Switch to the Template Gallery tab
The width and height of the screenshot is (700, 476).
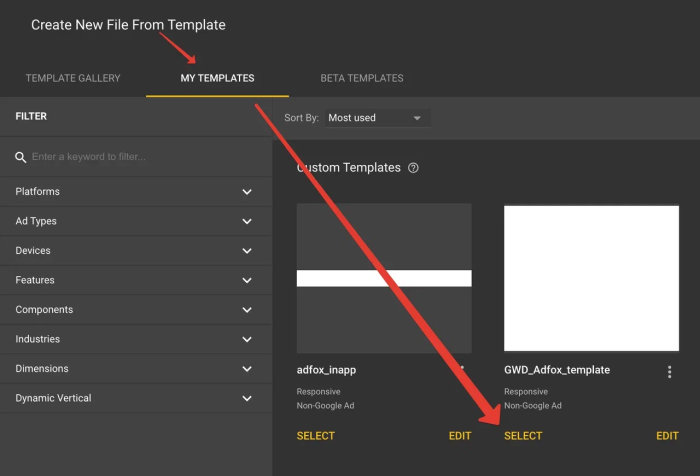(x=73, y=78)
